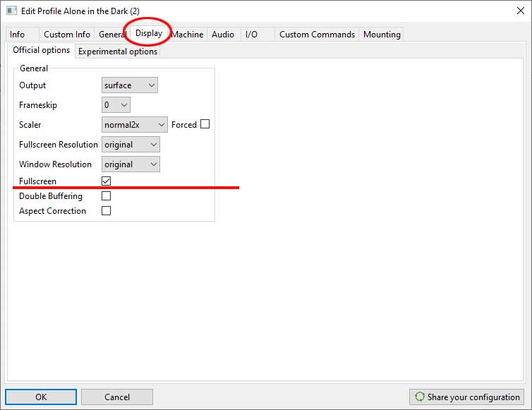Click the Double Buffering label
This screenshot has width=532, height=410.
pos(51,196)
